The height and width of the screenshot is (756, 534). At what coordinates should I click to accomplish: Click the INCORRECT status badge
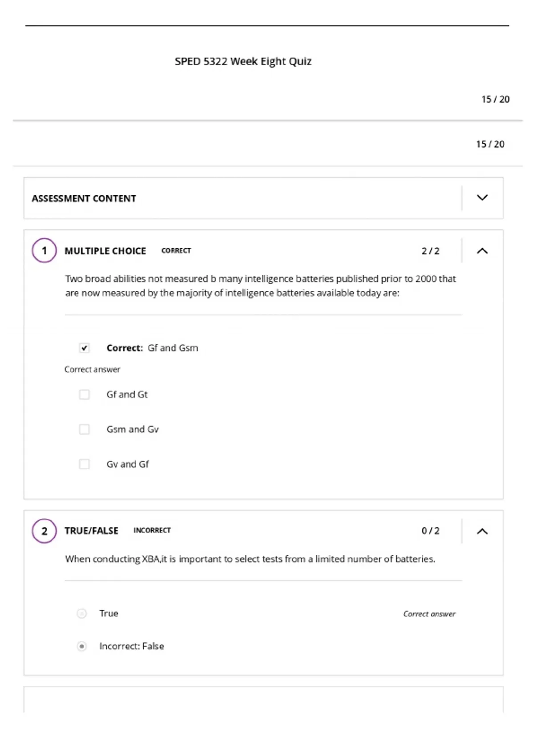click(x=152, y=530)
